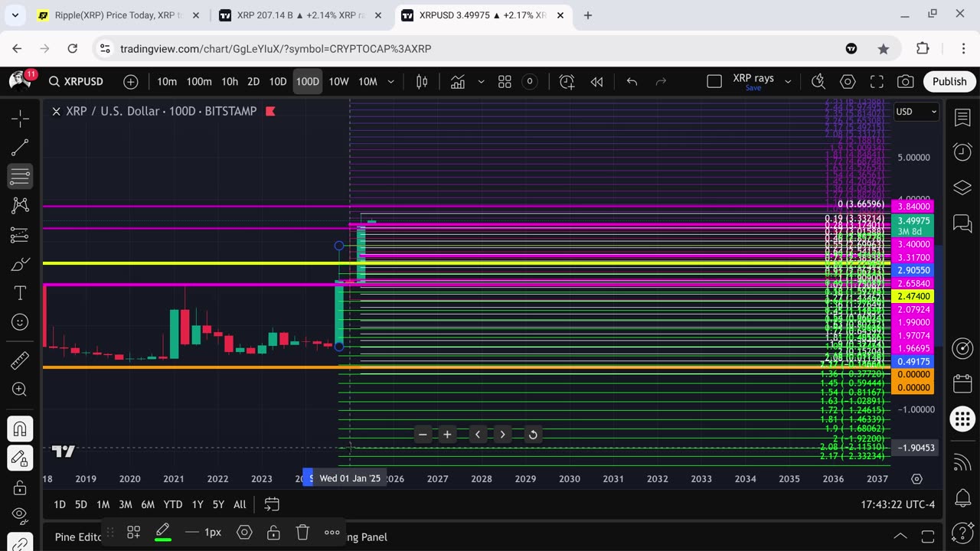Screen dimensions: 980x551
Task: Open the chart patterns tool group
Action: tap(20, 205)
